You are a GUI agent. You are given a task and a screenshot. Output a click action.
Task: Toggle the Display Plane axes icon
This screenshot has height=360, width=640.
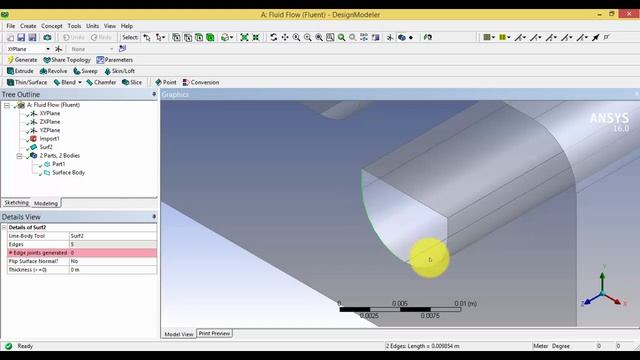pyautogui.click(x=390, y=38)
